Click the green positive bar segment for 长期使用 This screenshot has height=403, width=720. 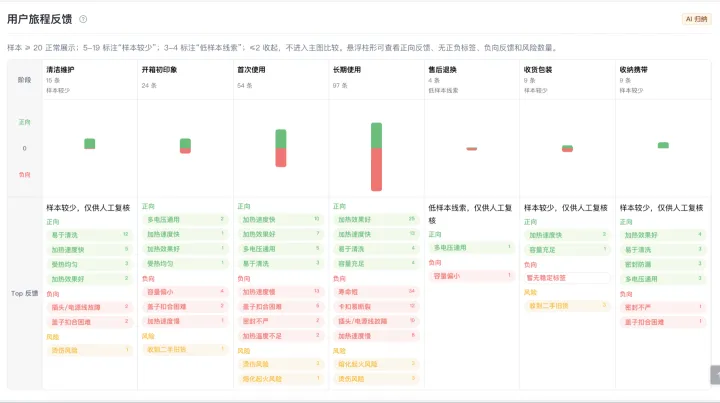coord(376,135)
